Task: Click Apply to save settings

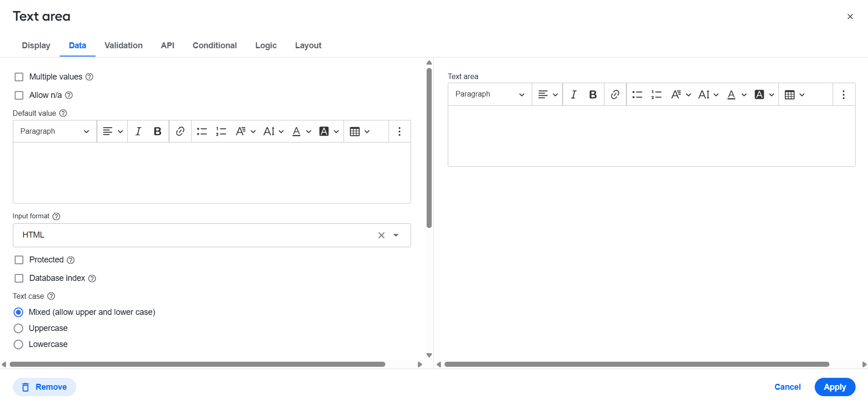Action: pos(835,387)
